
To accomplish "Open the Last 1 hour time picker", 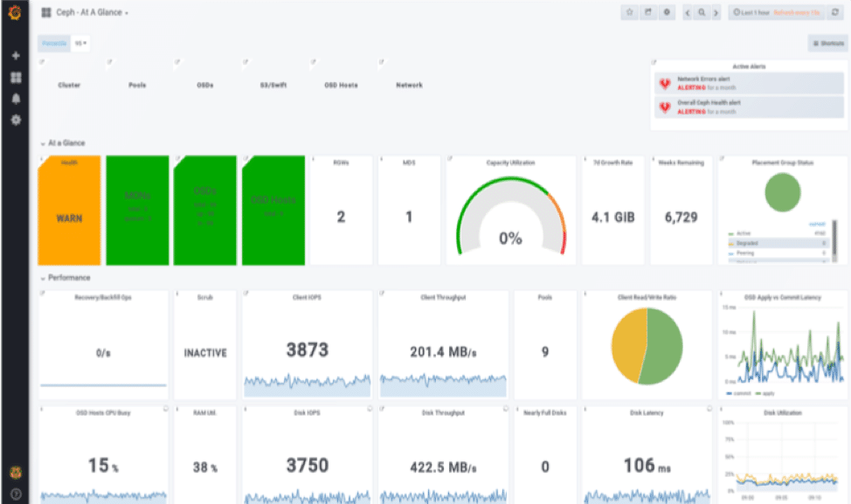I will click(x=777, y=12).
